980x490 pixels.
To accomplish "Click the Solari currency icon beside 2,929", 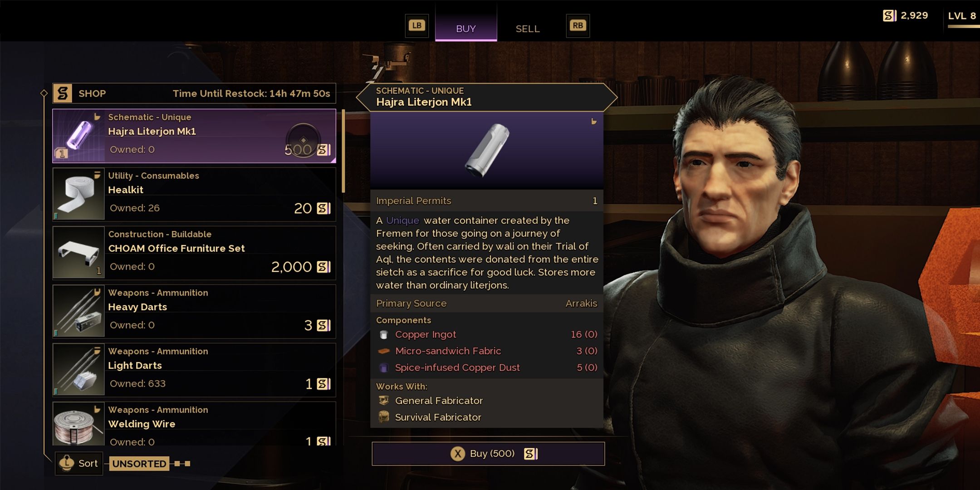I will (x=890, y=16).
